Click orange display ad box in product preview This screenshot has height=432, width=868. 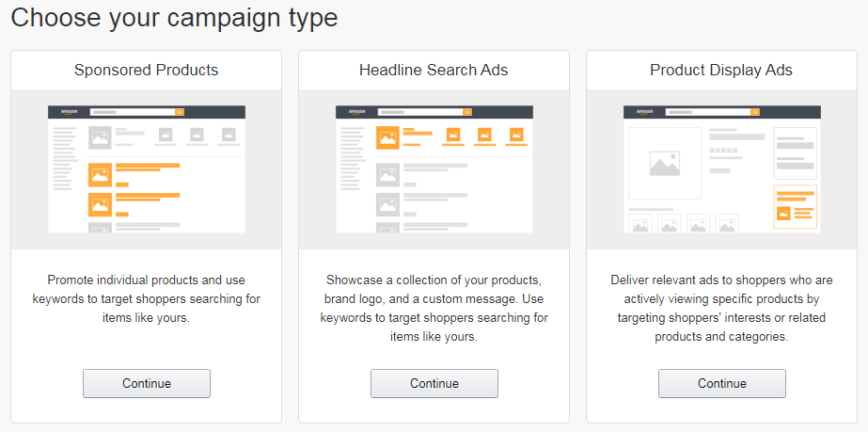(795, 206)
